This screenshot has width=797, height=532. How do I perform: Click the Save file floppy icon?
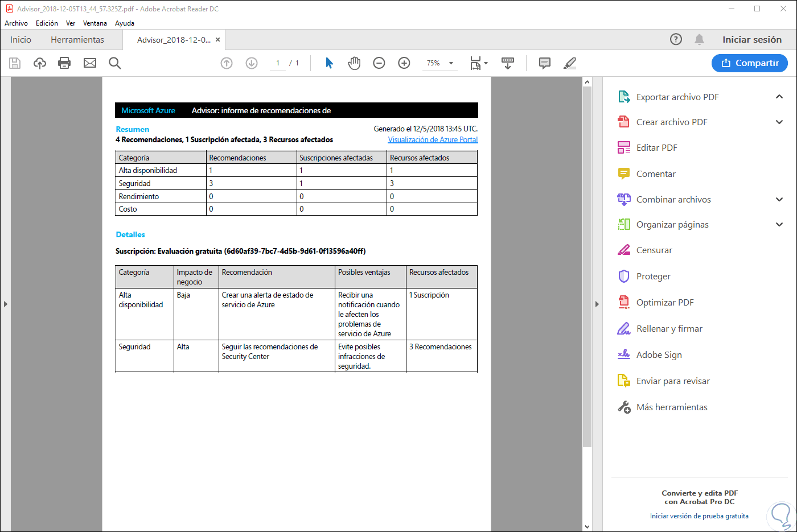coord(15,63)
